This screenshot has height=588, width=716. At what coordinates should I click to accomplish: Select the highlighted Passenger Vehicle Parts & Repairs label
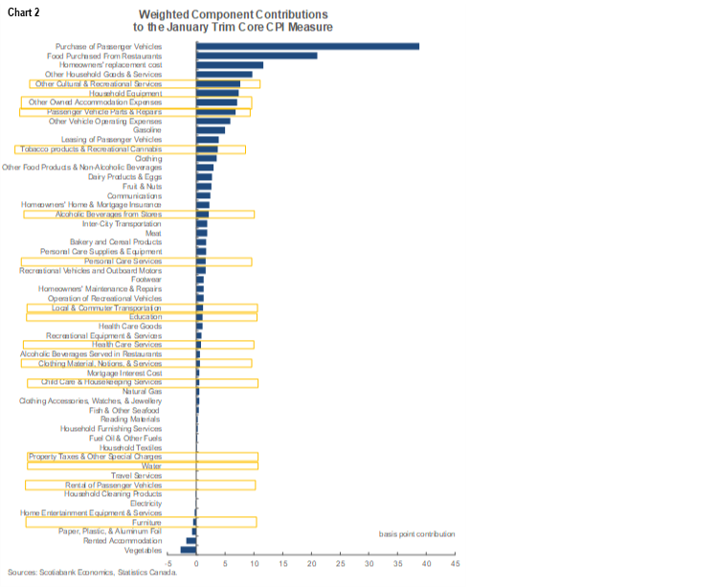click(105, 112)
